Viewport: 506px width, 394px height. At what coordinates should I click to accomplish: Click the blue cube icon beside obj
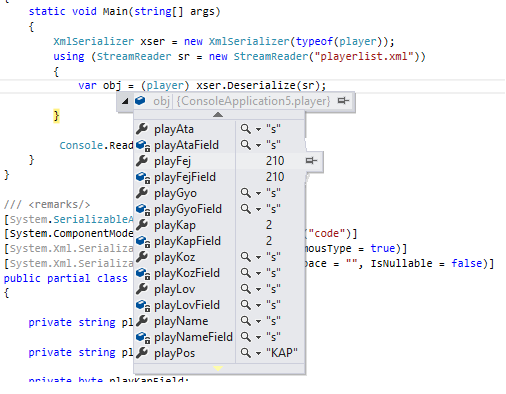[140, 100]
